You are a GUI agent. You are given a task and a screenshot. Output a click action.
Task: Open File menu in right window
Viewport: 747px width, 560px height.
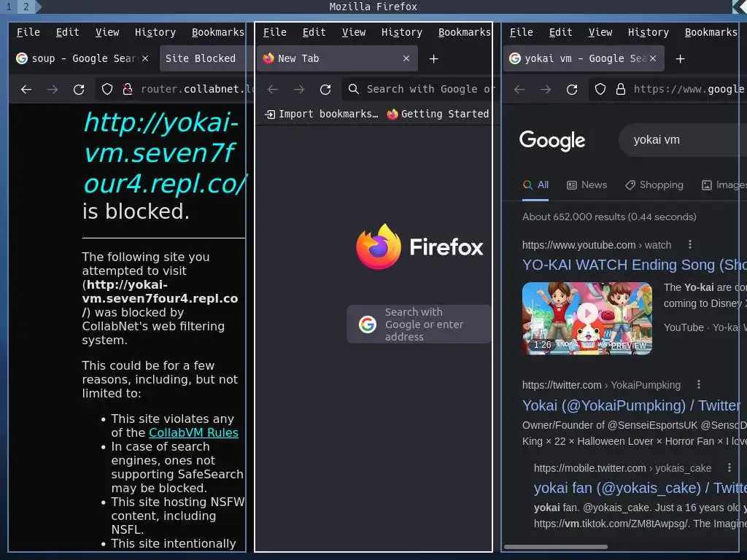[521, 32]
